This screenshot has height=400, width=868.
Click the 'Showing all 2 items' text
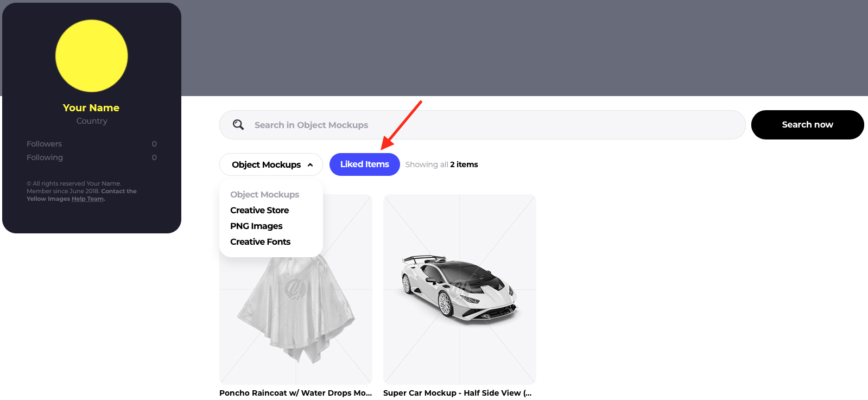click(441, 164)
